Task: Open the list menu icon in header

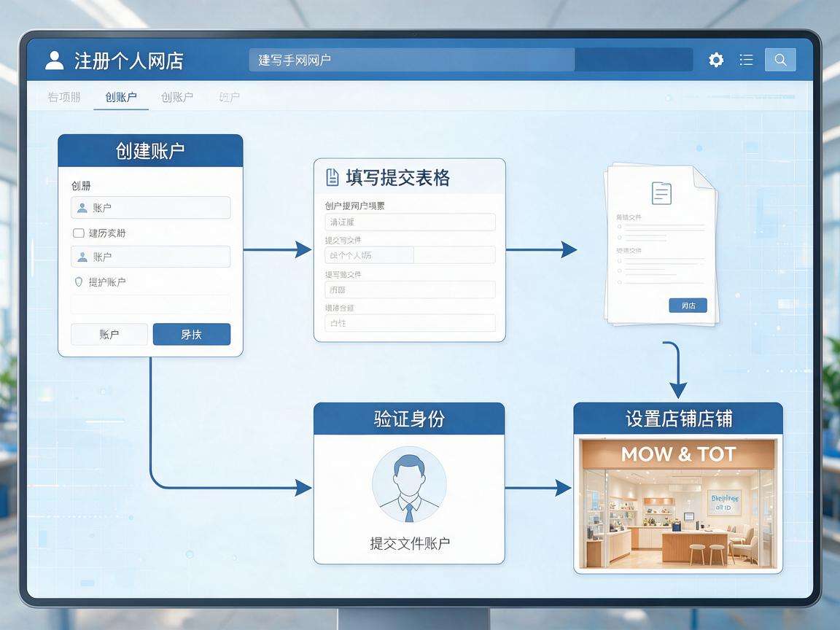Action: coord(746,60)
